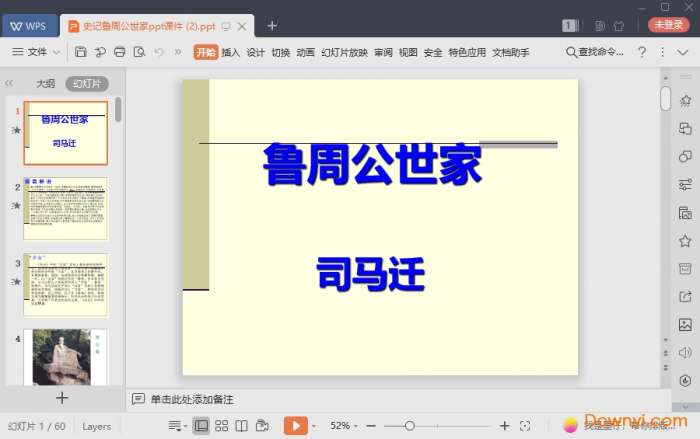Close the 史记鲁周公世家 document tab
This screenshot has width=700, height=439.
[x=242, y=27]
